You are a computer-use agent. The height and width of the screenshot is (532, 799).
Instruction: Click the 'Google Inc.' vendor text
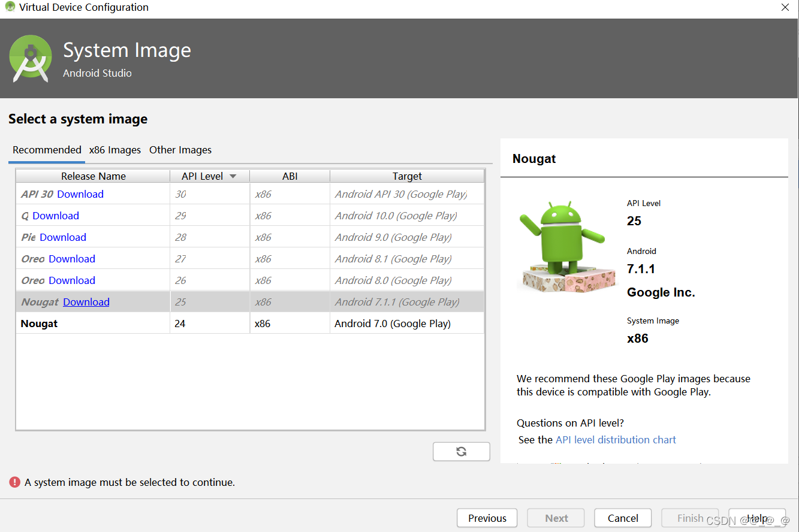click(x=661, y=292)
